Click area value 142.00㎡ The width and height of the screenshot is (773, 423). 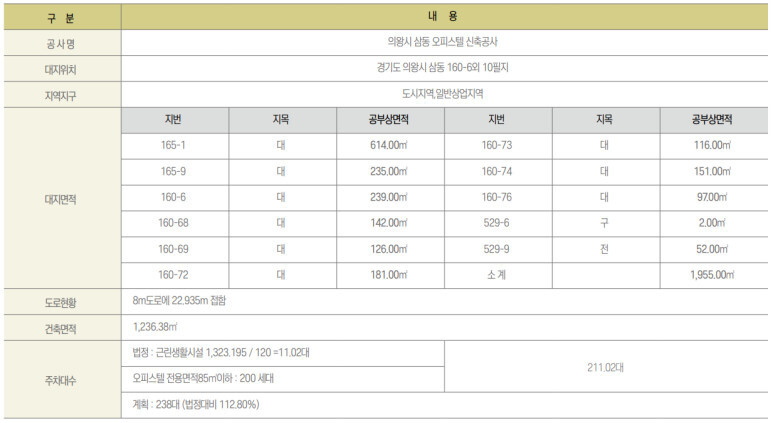pyautogui.click(x=389, y=223)
